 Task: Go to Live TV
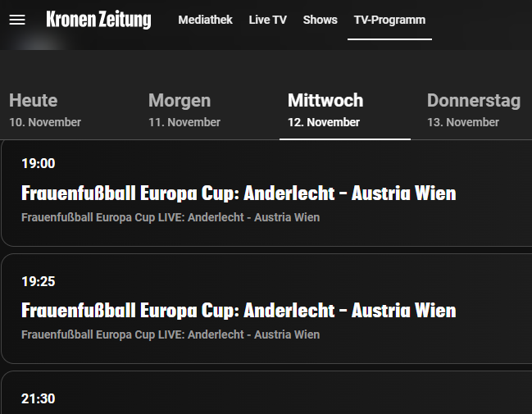tap(267, 20)
